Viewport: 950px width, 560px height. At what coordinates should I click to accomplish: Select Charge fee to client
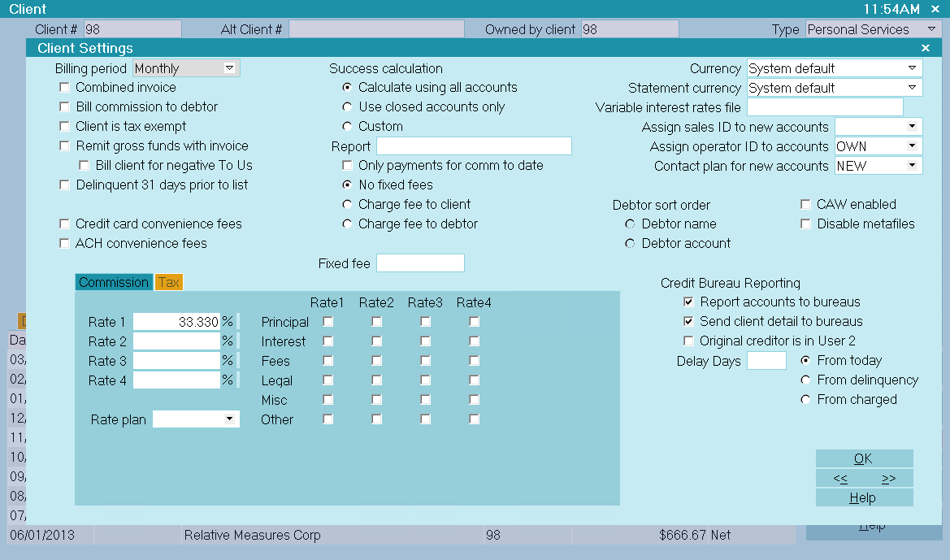point(347,204)
